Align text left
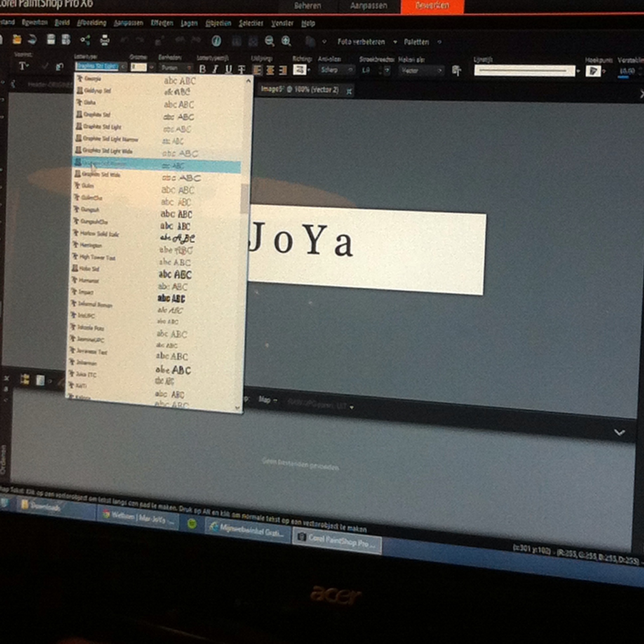The image size is (644, 644). (x=257, y=70)
